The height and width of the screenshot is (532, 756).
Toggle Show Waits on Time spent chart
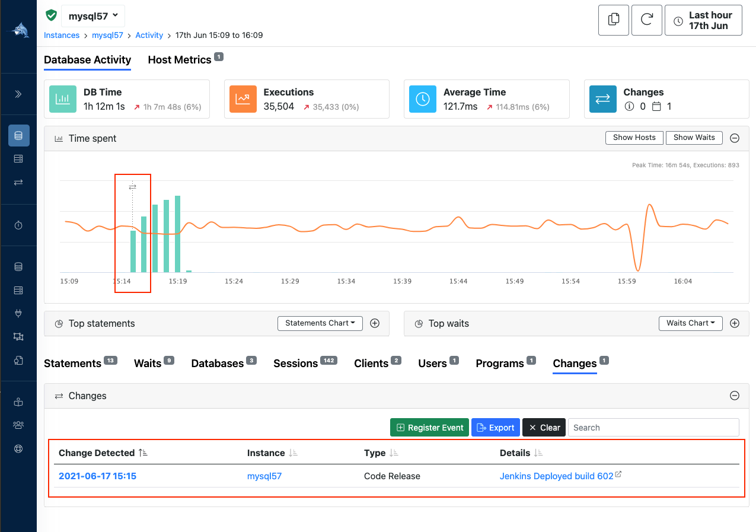[x=694, y=138]
